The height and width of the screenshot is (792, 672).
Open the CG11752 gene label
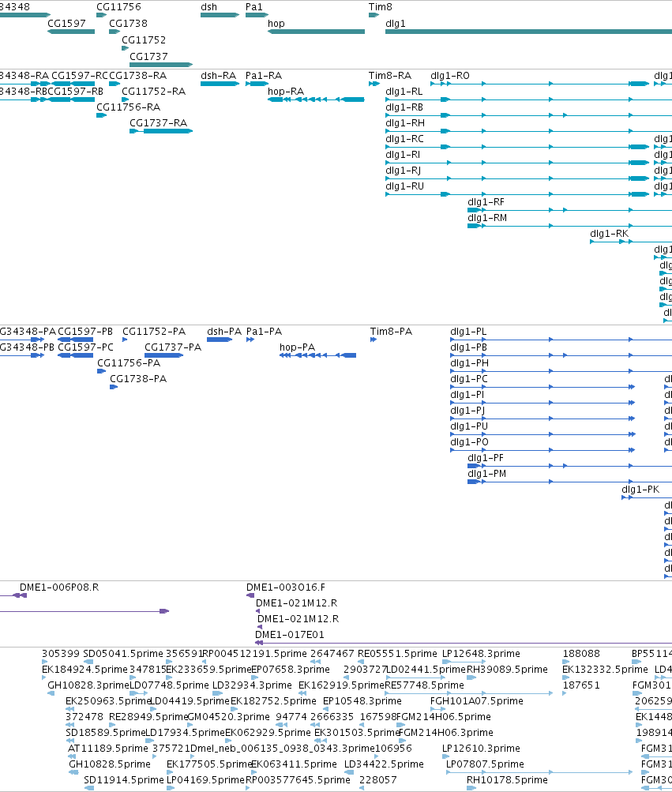[x=144, y=40]
